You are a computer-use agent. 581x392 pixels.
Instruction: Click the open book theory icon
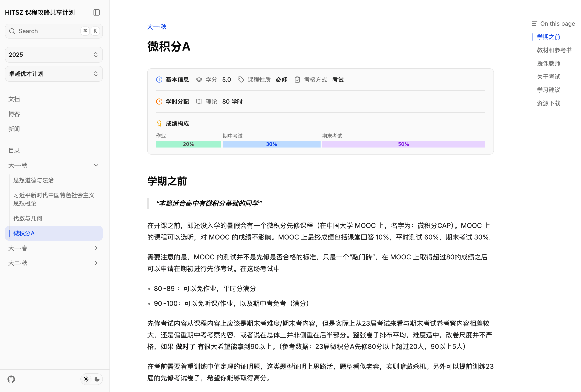(x=199, y=102)
